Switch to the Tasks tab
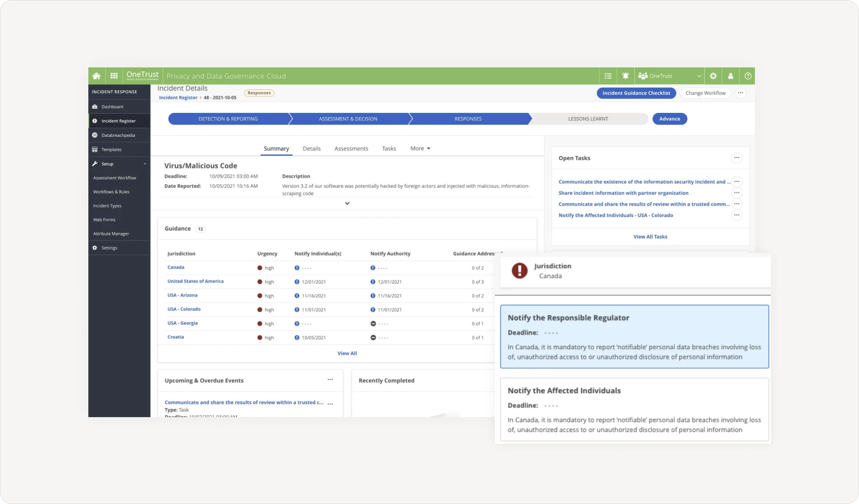859x504 pixels. 389,149
